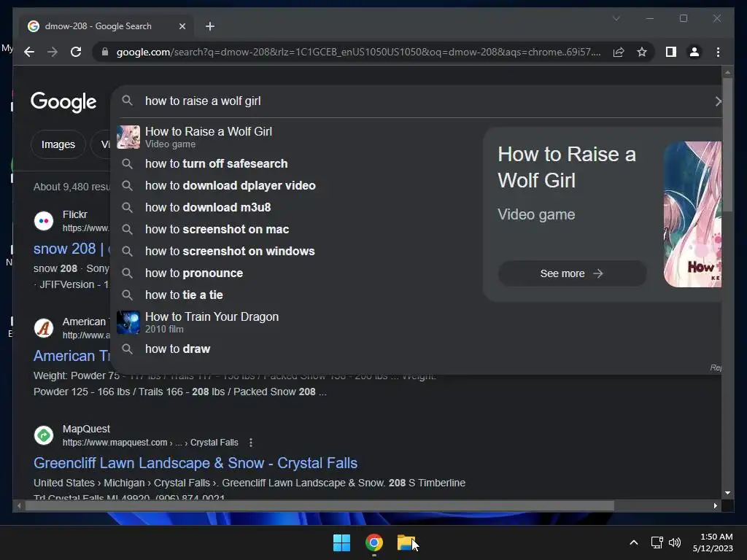
Task: View site security lock info
Action: (105, 52)
